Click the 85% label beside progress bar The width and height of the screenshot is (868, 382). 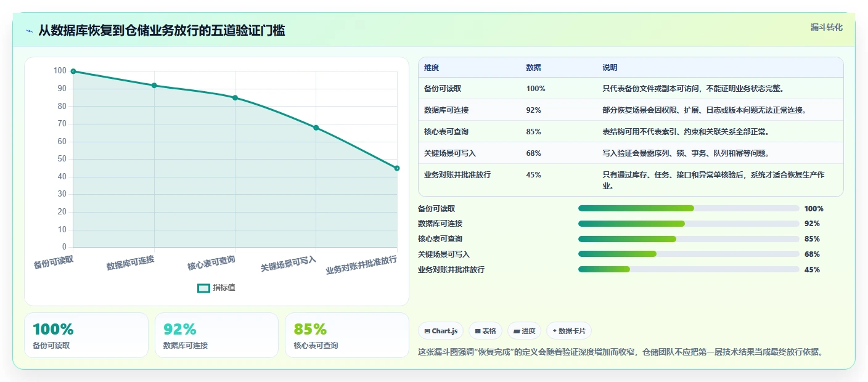point(812,239)
